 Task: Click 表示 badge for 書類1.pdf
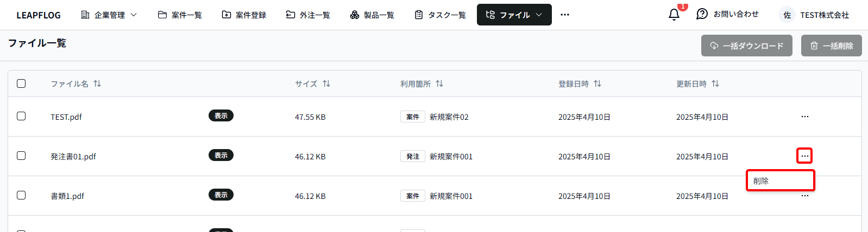pos(221,195)
